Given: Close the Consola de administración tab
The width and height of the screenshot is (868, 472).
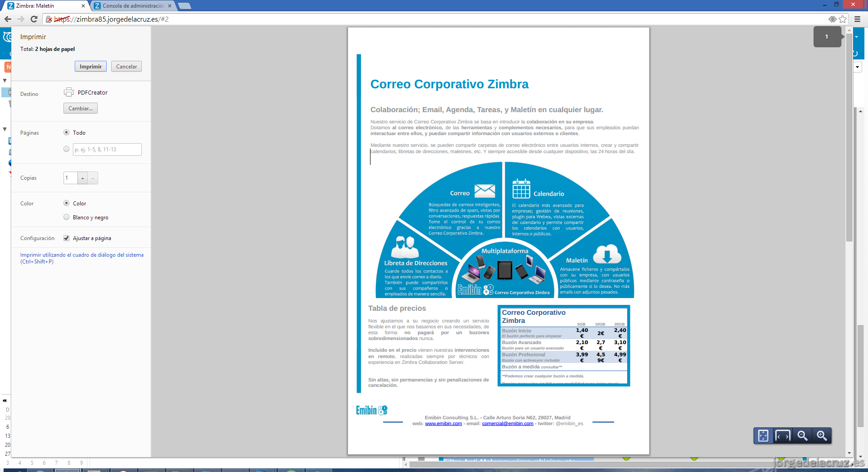Looking at the screenshot, I should tap(170, 6).
